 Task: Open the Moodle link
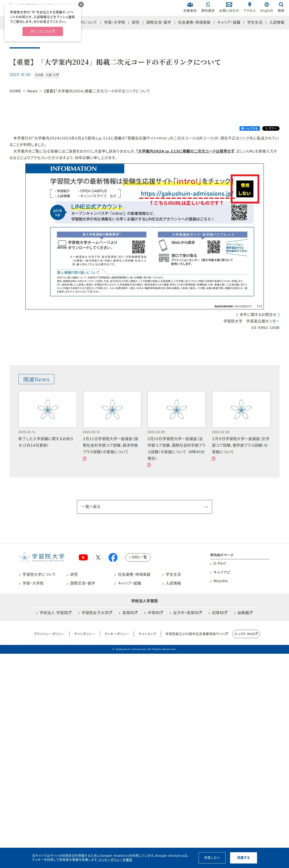pos(220,581)
